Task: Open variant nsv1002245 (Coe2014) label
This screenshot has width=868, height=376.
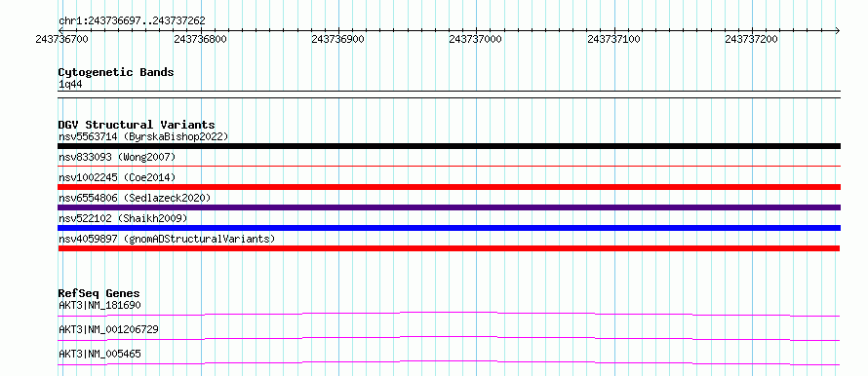Action: [x=117, y=177]
